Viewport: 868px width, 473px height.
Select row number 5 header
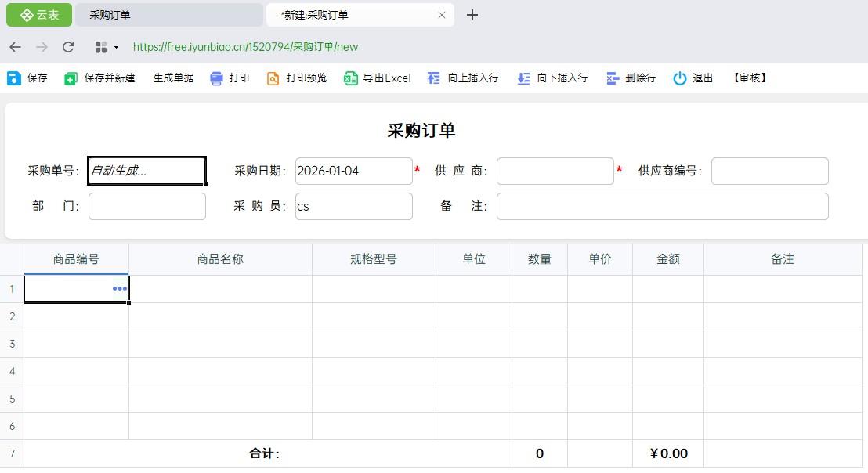(12, 399)
